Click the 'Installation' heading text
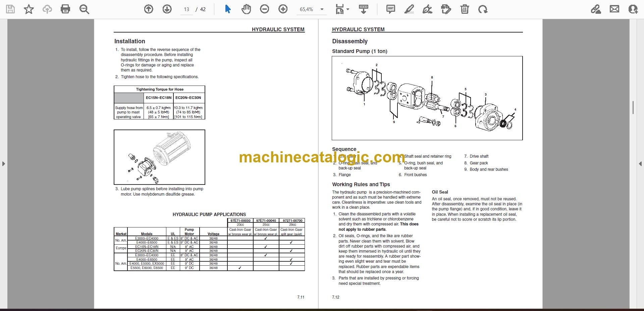The height and width of the screenshot is (311, 644). click(x=130, y=41)
